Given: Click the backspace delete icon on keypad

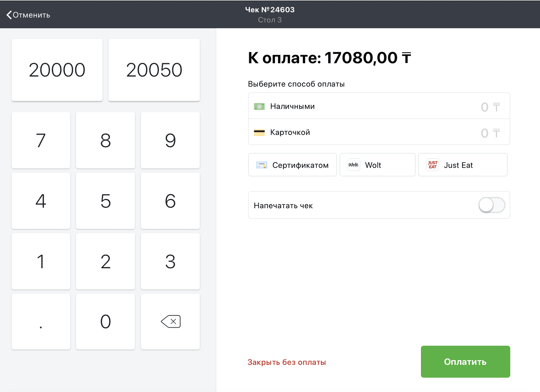Looking at the screenshot, I should point(170,321).
